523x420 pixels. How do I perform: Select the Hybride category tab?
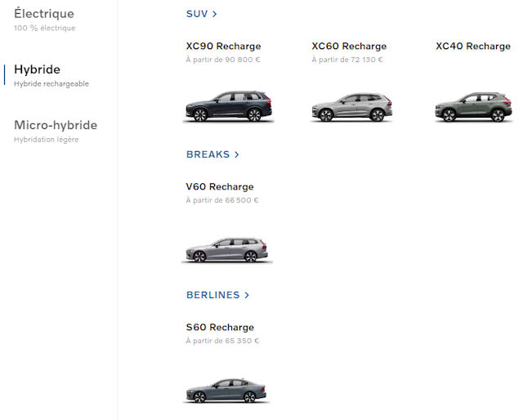37,69
